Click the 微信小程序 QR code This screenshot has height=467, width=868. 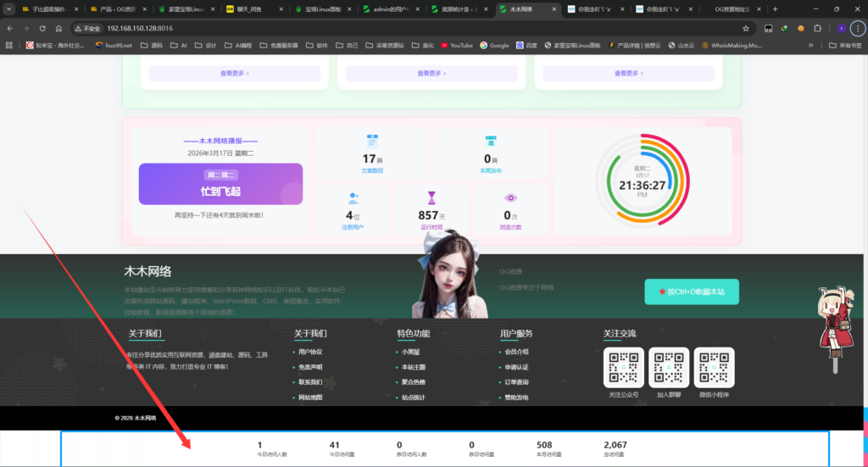[714, 367]
